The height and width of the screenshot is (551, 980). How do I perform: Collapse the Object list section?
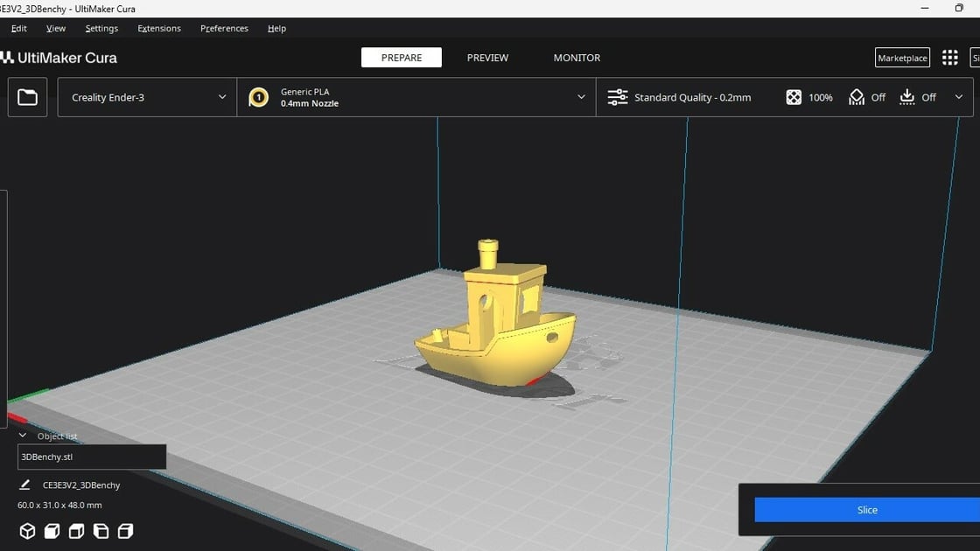[x=23, y=436]
